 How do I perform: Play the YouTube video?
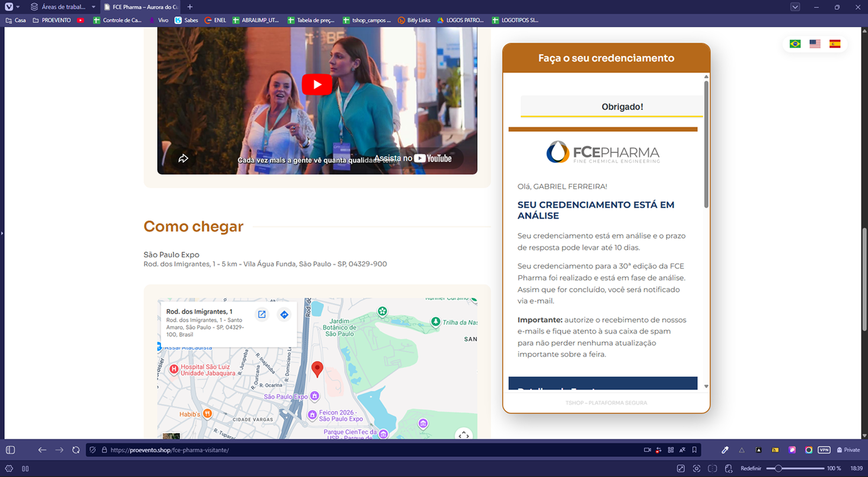(x=317, y=85)
